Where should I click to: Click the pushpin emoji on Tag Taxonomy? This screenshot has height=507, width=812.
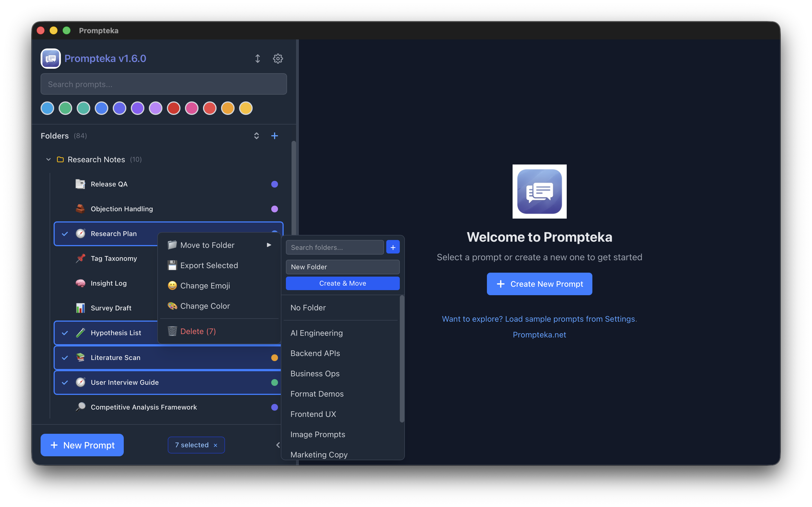click(80, 258)
